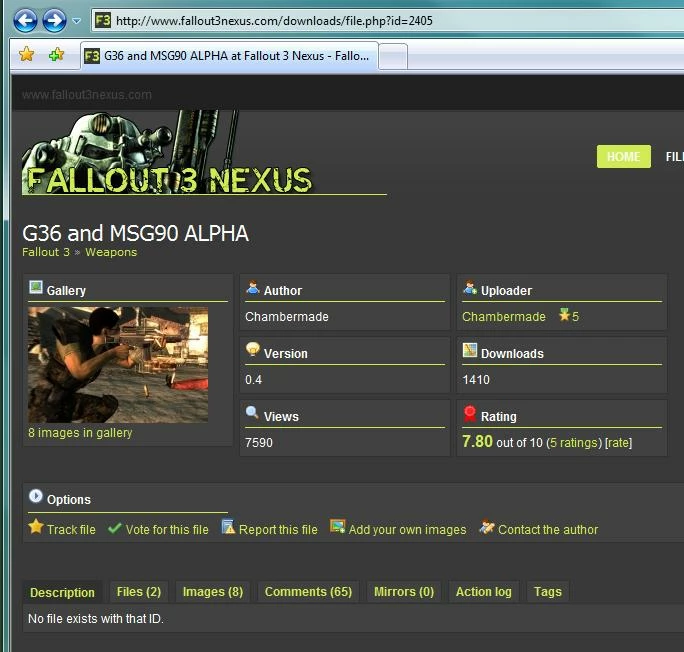684x652 pixels.
Task: Switch to the Mirrors (0) tab
Action: (x=404, y=591)
